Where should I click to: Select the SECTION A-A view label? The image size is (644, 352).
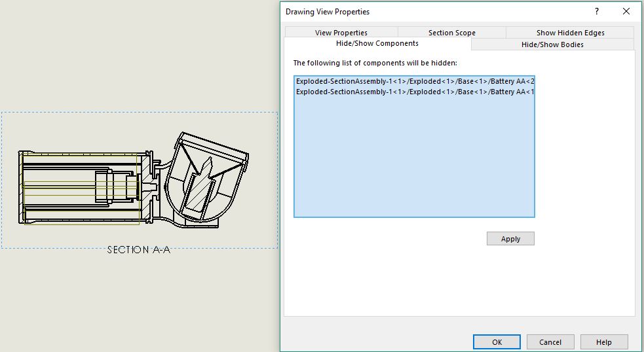(138, 250)
